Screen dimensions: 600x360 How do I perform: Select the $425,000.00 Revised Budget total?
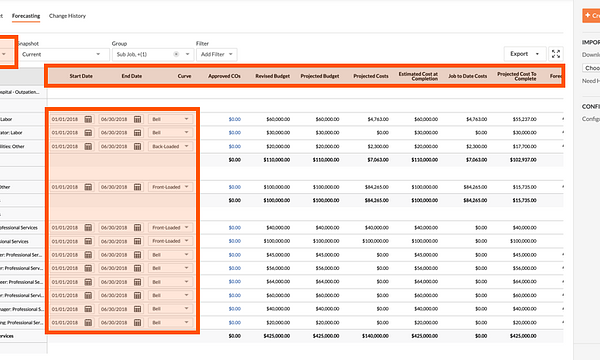pos(276,336)
